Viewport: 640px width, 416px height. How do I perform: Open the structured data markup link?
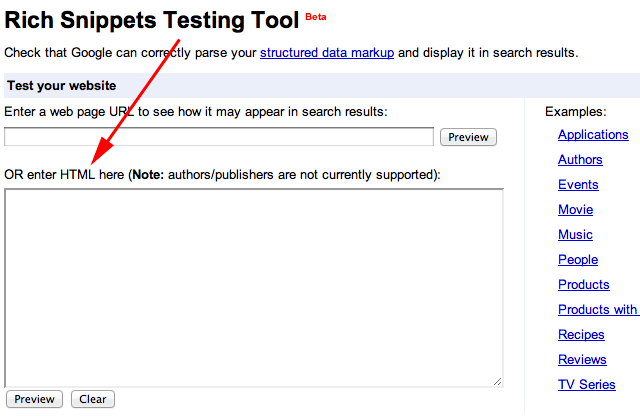click(327, 53)
